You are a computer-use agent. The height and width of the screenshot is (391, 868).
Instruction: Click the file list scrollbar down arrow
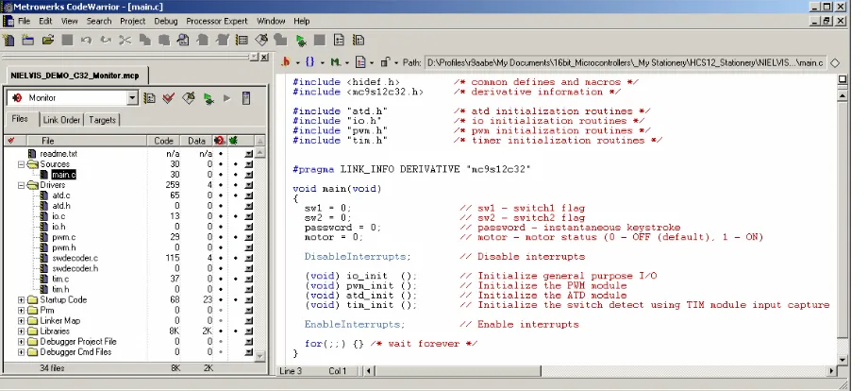(260, 357)
